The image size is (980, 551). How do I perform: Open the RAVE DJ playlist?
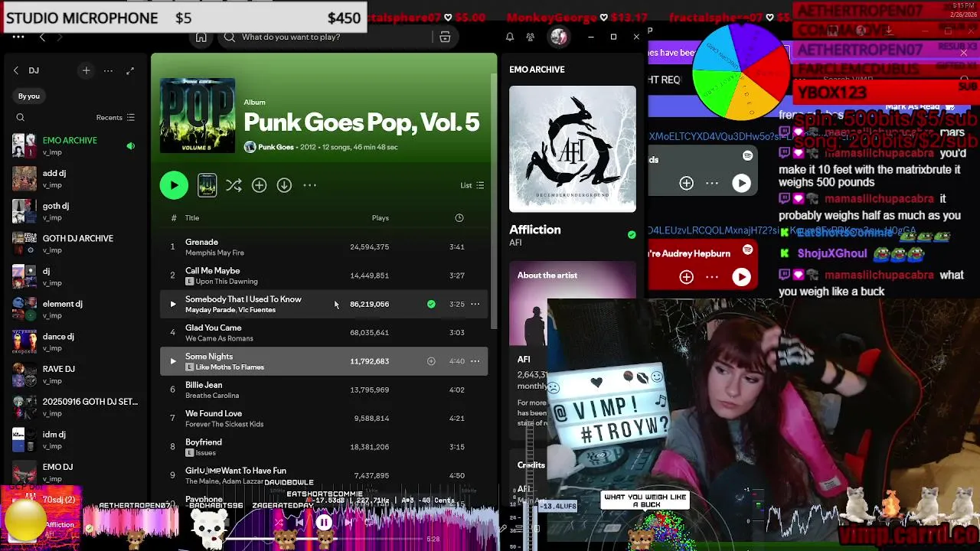click(75, 374)
